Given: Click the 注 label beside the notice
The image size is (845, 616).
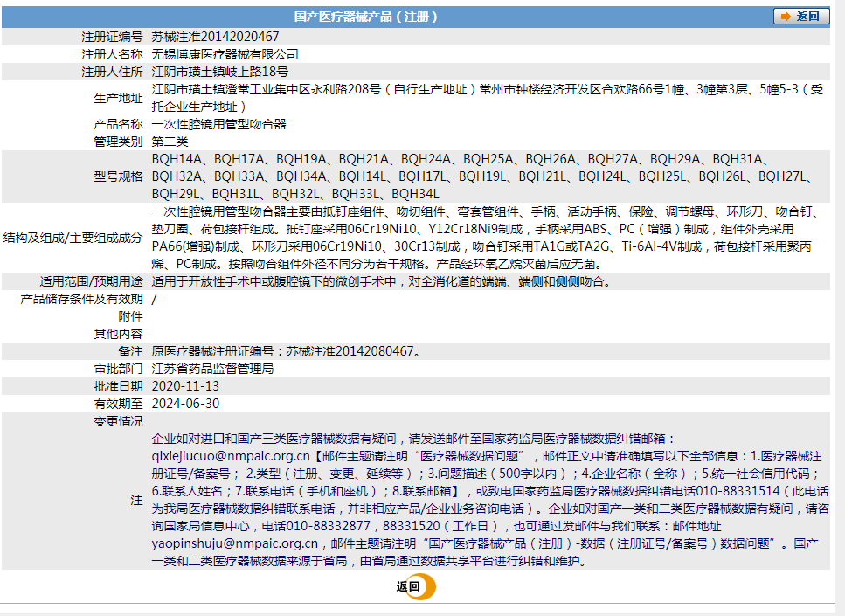Looking at the screenshot, I should (136, 500).
